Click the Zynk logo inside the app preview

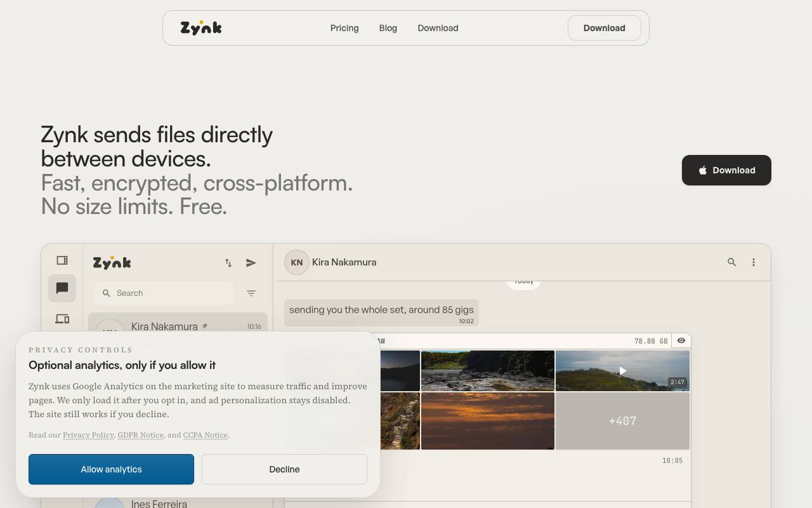tap(112, 263)
